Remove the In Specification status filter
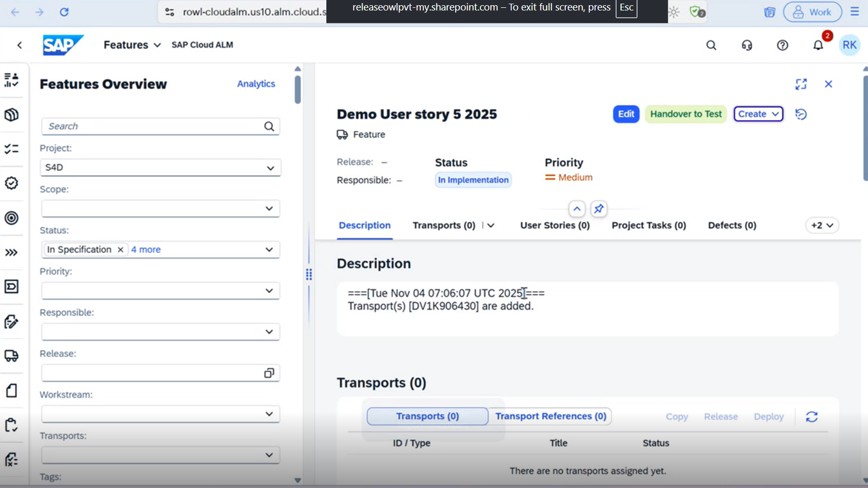This screenshot has height=488, width=868. coord(120,250)
